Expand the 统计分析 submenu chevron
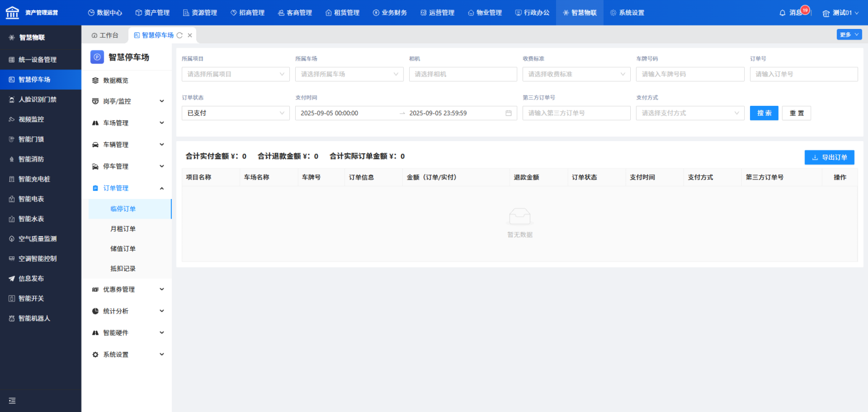The image size is (868, 412). tap(161, 311)
